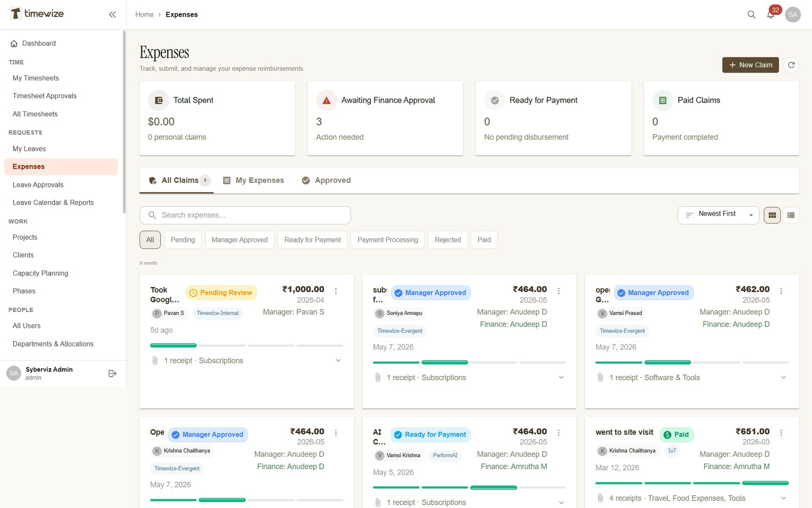Open three-dot menu on Krishna Chaithanya ₹464.00 claim
812x508 pixels.
tap(336, 433)
